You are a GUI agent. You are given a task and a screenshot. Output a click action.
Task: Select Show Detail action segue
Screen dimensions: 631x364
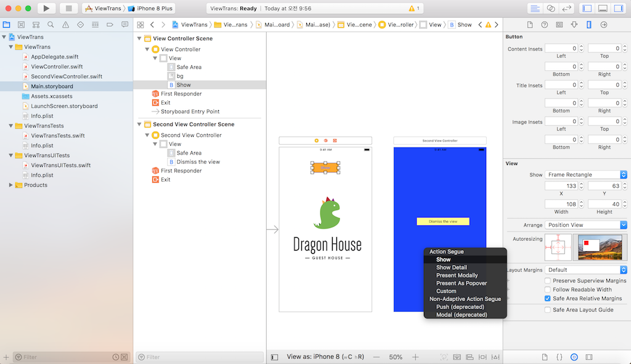[452, 267]
